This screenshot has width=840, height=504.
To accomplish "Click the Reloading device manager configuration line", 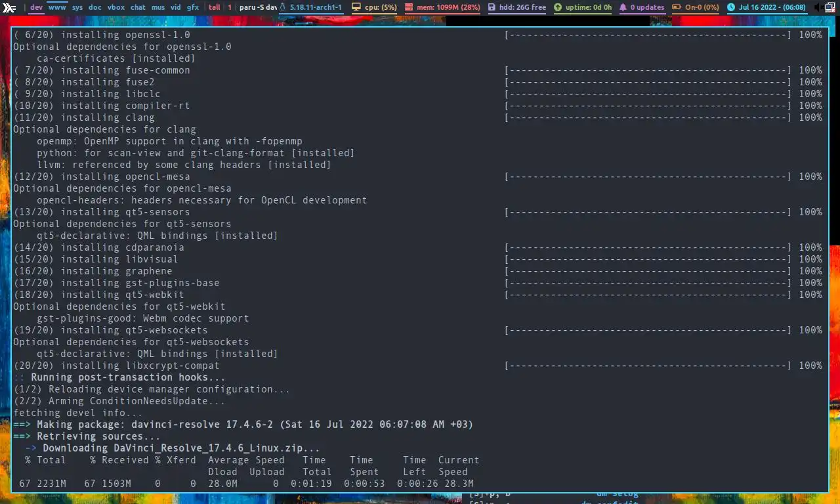I will click(x=152, y=389).
